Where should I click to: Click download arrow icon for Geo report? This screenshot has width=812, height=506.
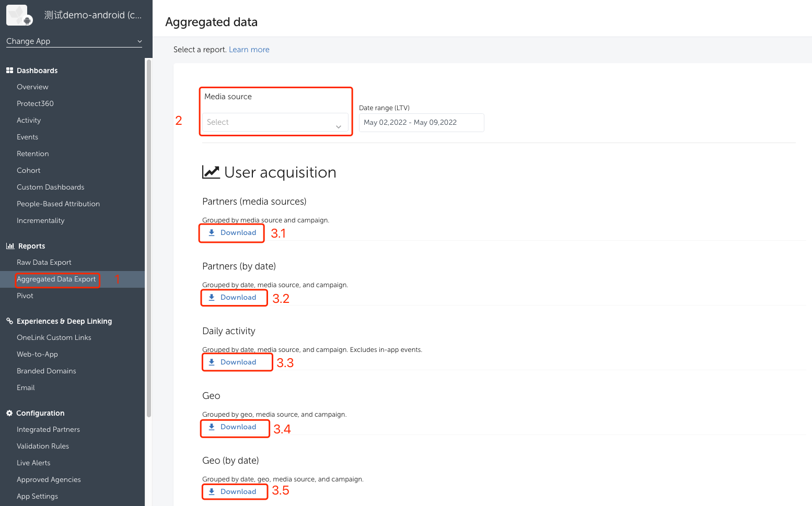(x=212, y=427)
